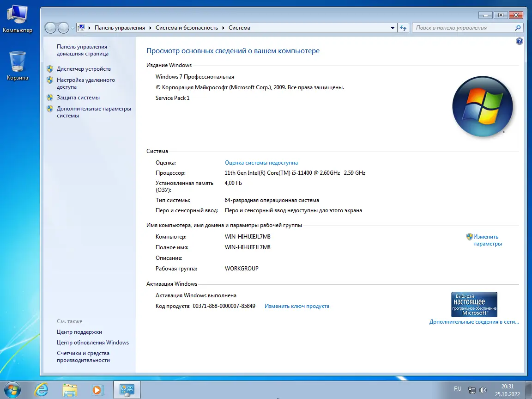Image resolution: width=532 pixels, height=399 pixels.
Task: Open Панель управления - домашняя страница
Action: [x=84, y=50]
